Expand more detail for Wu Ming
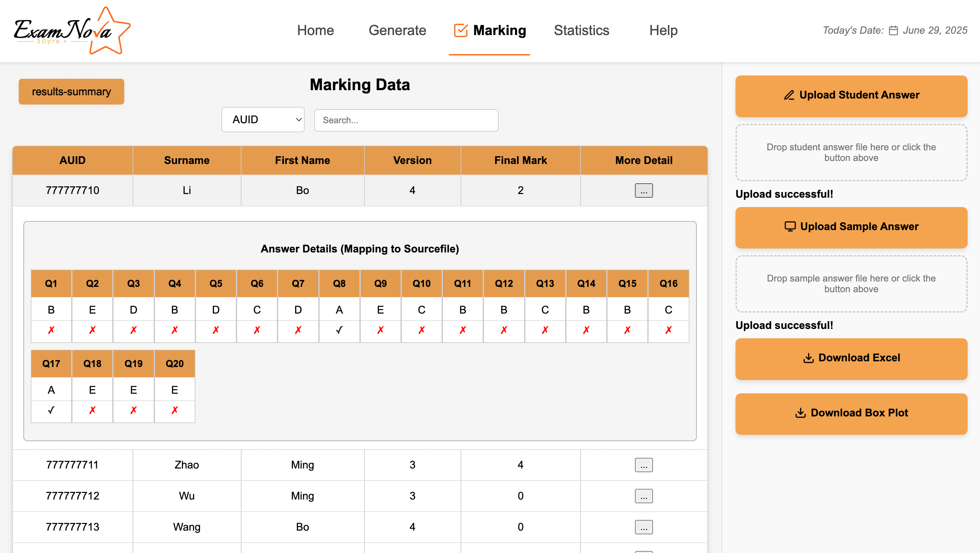Screen dimensions: 980x553 pos(644,496)
